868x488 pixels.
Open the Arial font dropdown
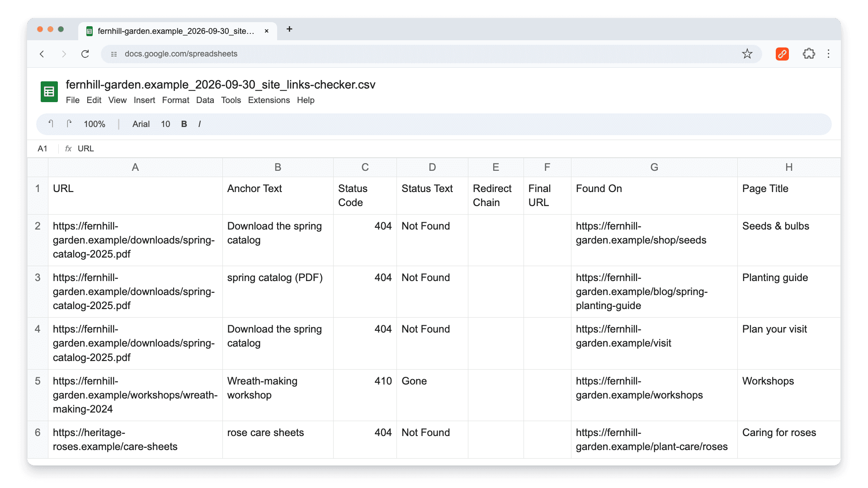141,124
